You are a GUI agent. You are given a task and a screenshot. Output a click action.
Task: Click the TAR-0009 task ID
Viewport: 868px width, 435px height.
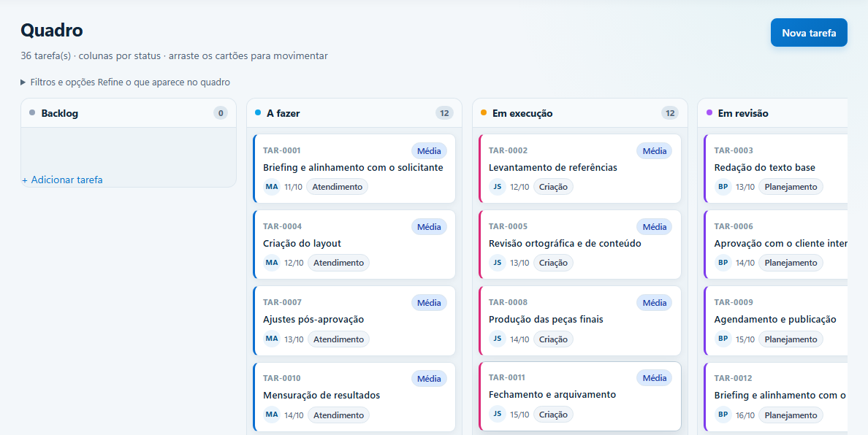(x=734, y=302)
